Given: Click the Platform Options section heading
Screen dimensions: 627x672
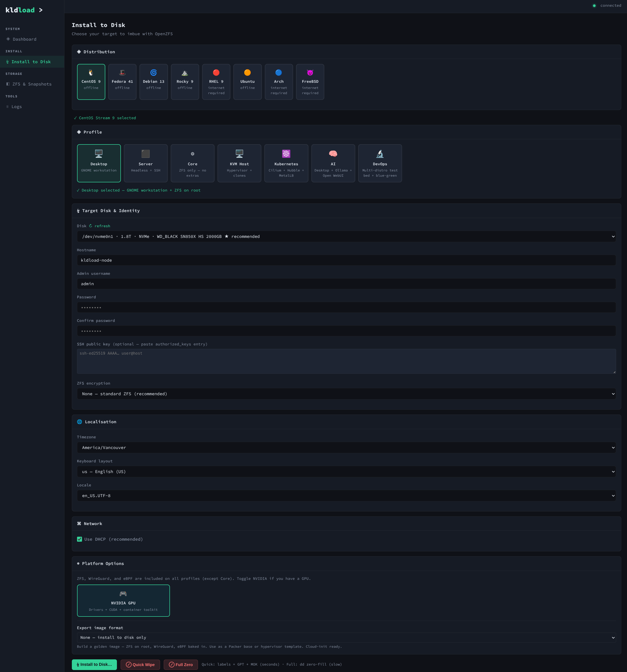Looking at the screenshot, I should 100,563.
